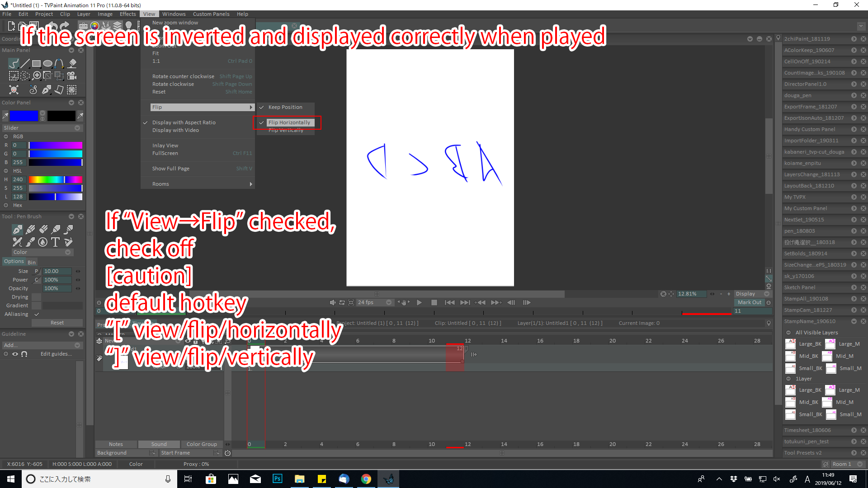Viewport: 868px width, 488px height.
Task: Adjust the Hue rainbow slider
Action: 56,179
